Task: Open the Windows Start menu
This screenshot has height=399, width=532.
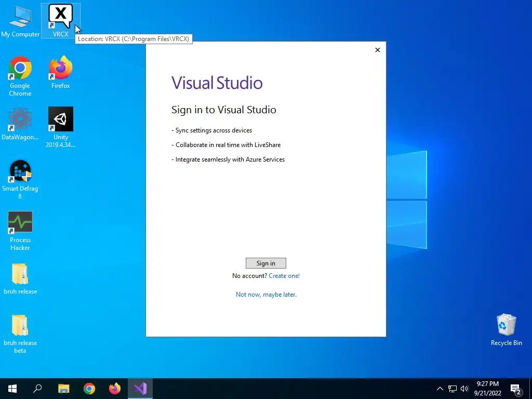Action: pos(12,389)
